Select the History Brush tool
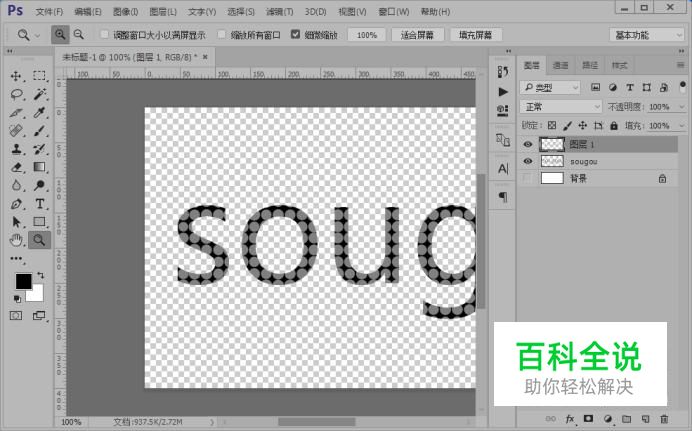This screenshot has height=431, width=692. [x=39, y=149]
